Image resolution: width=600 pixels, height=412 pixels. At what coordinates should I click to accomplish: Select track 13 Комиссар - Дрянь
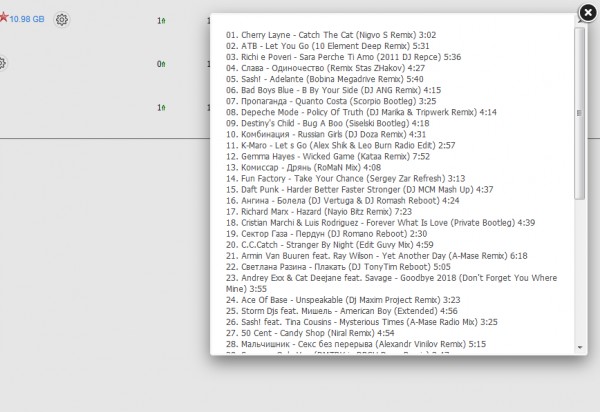point(303,168)
